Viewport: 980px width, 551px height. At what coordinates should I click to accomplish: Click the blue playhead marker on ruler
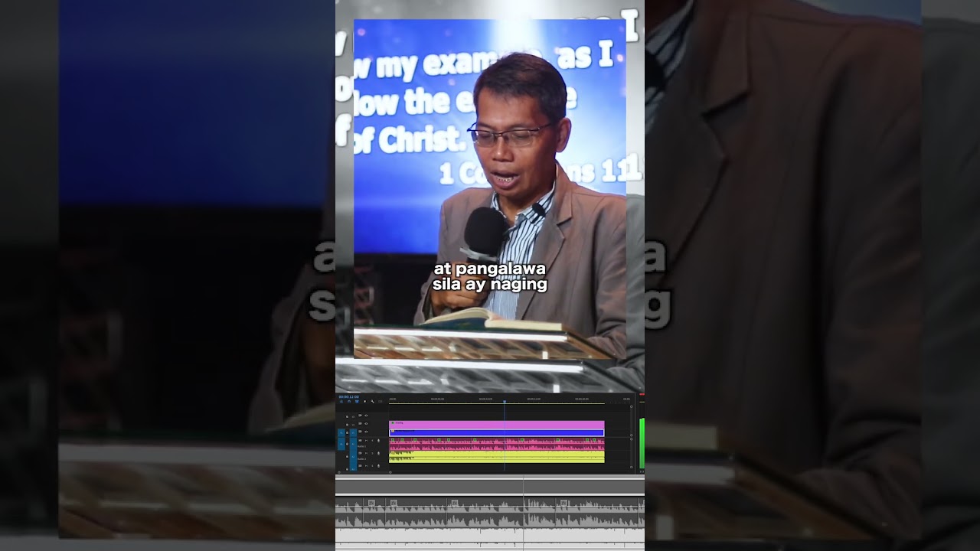(x=504, y=400)
